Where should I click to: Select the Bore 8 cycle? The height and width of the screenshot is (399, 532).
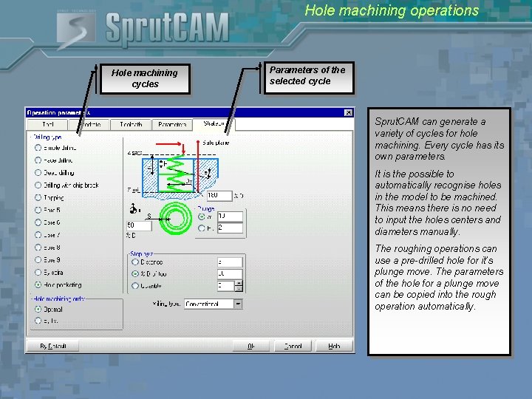[x=38, y=248]
